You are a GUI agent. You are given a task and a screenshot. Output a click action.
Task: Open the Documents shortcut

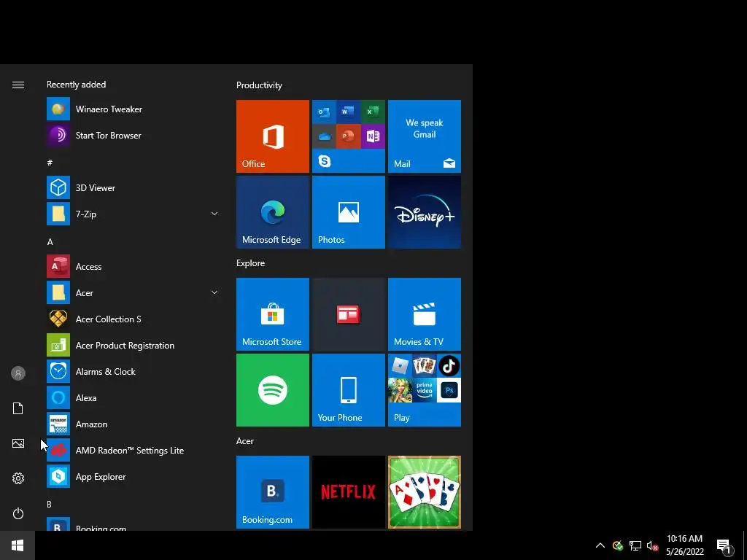click(18, 408)
